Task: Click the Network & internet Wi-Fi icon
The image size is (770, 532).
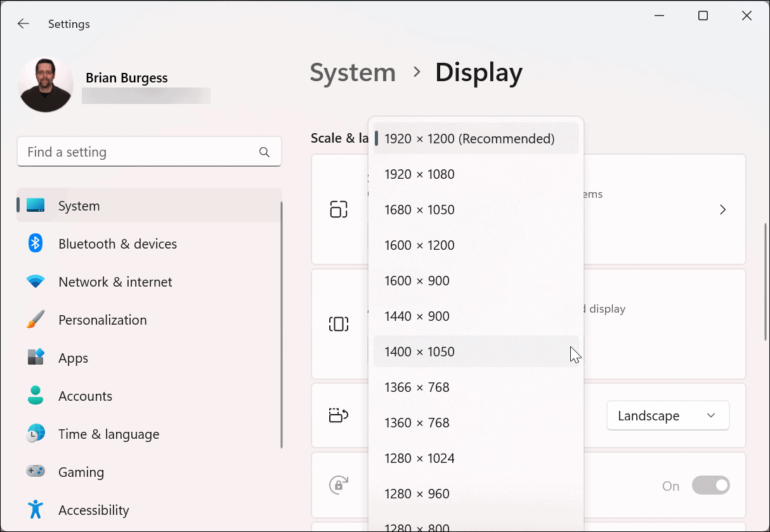Action: coord(36,282)
